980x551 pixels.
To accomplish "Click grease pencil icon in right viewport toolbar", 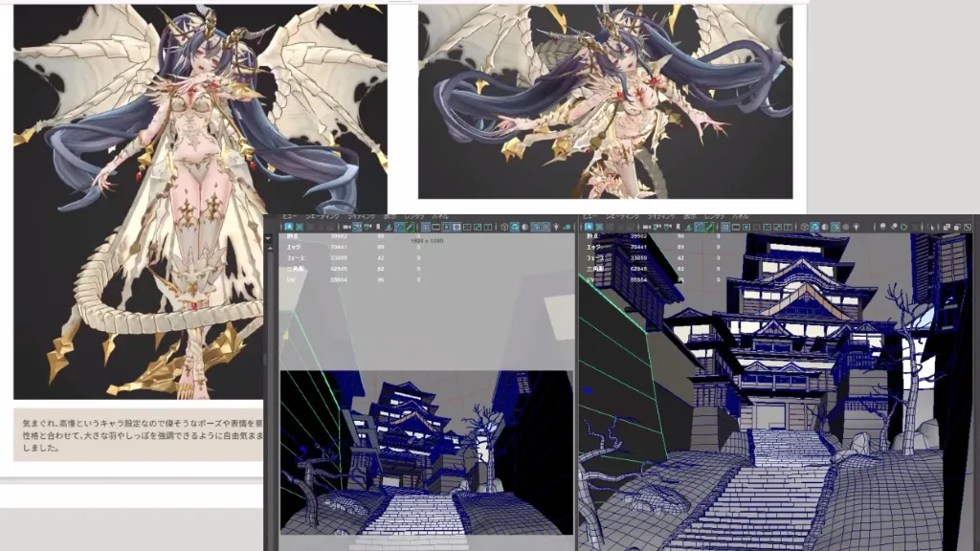I will pyautogui.click(x=709, y=227).
